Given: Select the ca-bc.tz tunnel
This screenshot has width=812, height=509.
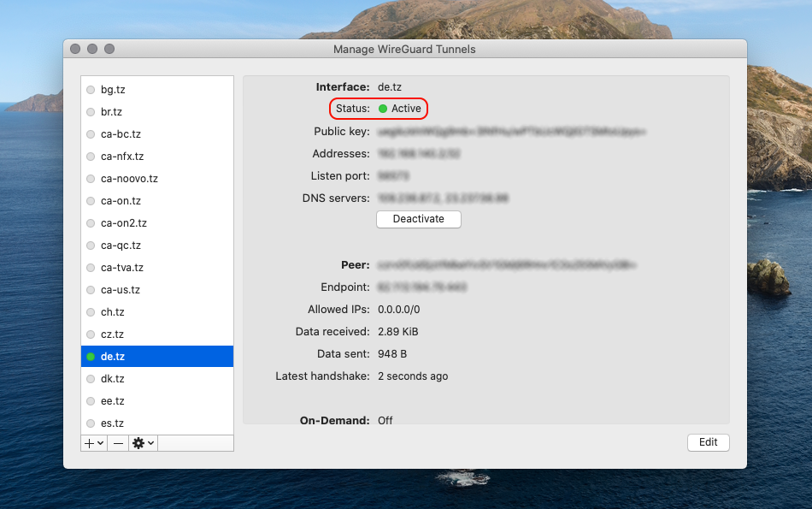Looking at the screenshot, I should click(x=121, y=134).
